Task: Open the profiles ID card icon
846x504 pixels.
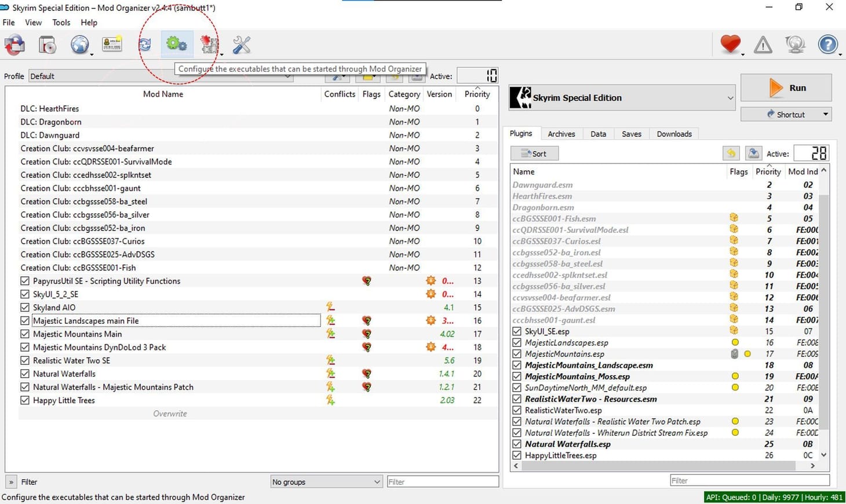Action: [x=112, y=44]
